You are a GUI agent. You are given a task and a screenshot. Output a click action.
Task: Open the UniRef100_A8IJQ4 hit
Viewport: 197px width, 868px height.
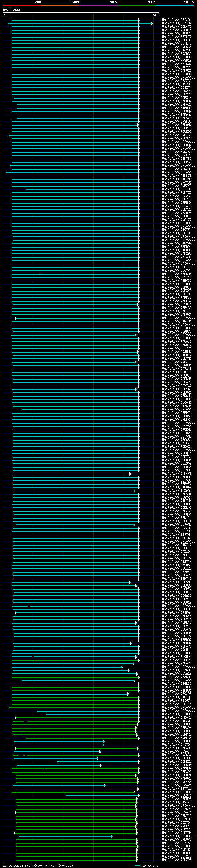click(x=177, y=20)
